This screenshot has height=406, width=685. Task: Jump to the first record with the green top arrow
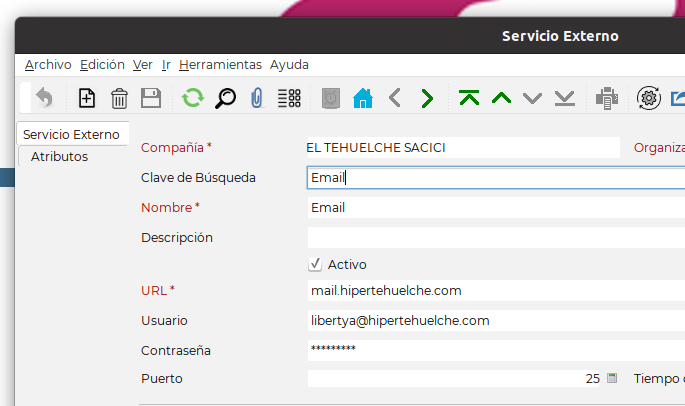[469, 97]
